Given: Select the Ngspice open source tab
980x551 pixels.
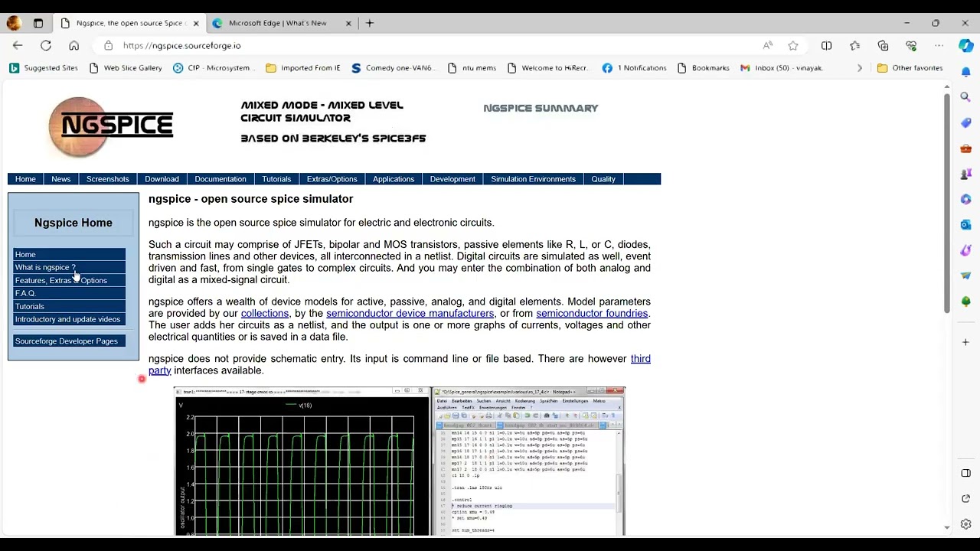Looking at the screenshot, I should point(130,23).
